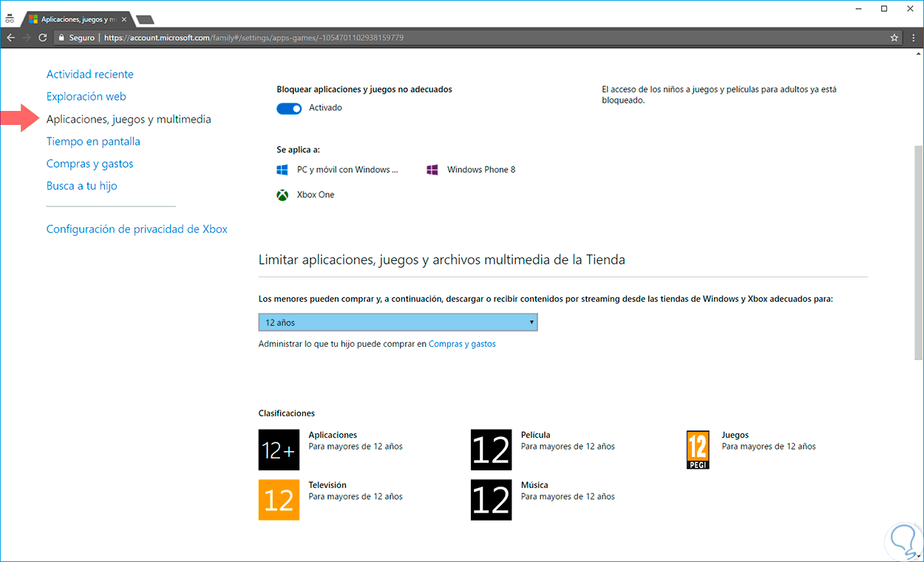Open the Chrome three-dot menu
This screenshot has width=924, height=562.
click(x=914, y=38)
